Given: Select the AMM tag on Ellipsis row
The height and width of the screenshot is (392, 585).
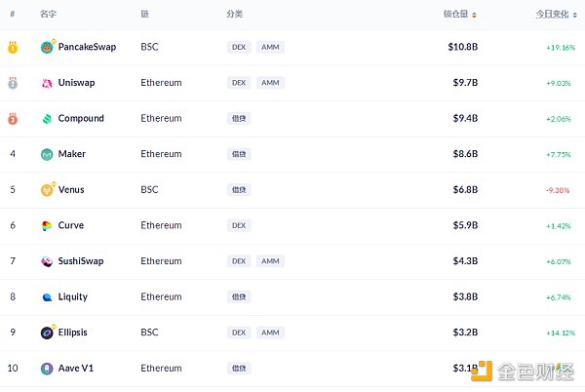Looking at the screenshot, I should pos(270,333).
